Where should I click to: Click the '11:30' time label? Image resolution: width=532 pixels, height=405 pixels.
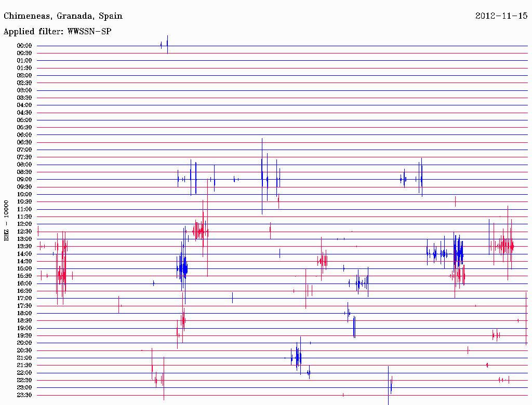[x=24, y=217]
